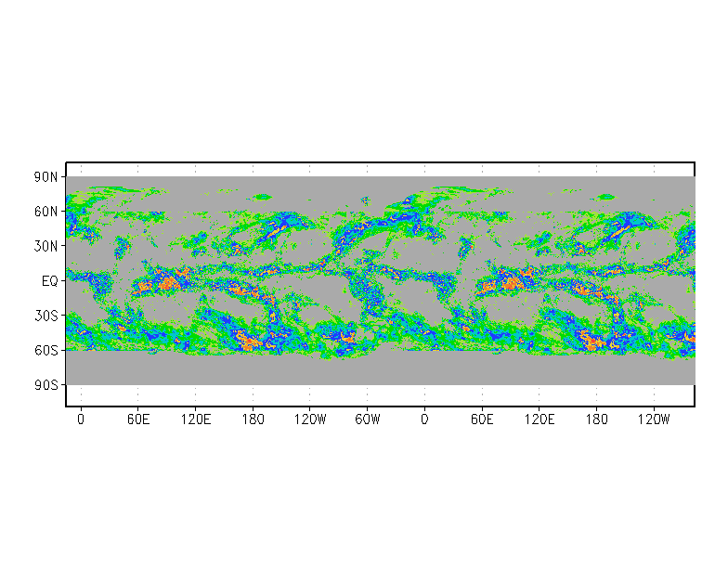Select the 90S latitude axis label
Image resolution: width=728 pixels, height=568 pixels.
tap(46, 385)
